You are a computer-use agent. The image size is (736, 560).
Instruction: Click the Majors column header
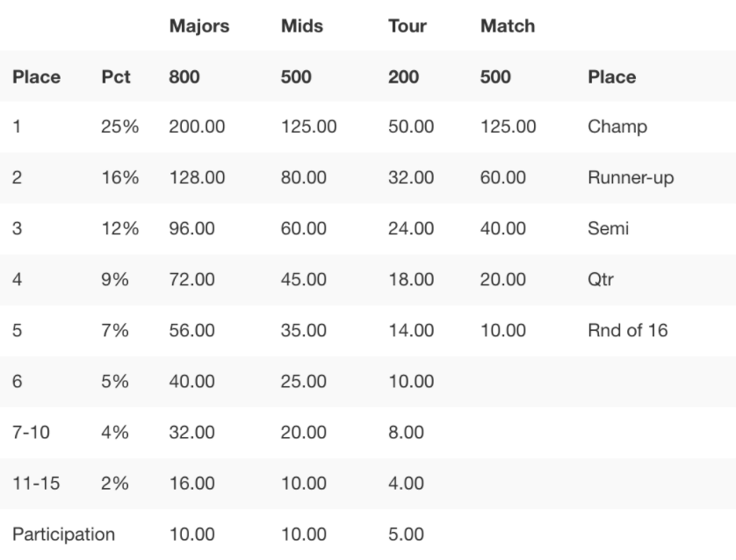(x=199, y=26)
